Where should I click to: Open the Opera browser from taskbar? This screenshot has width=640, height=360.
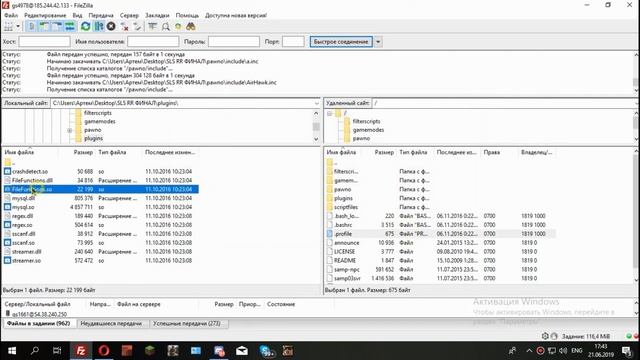pyautogui.click(x=104, y=351)
